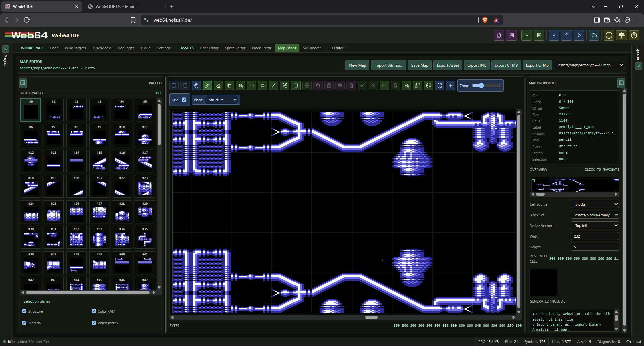Open the question mark help icon
644x346 pixels.
coord(634,35)
